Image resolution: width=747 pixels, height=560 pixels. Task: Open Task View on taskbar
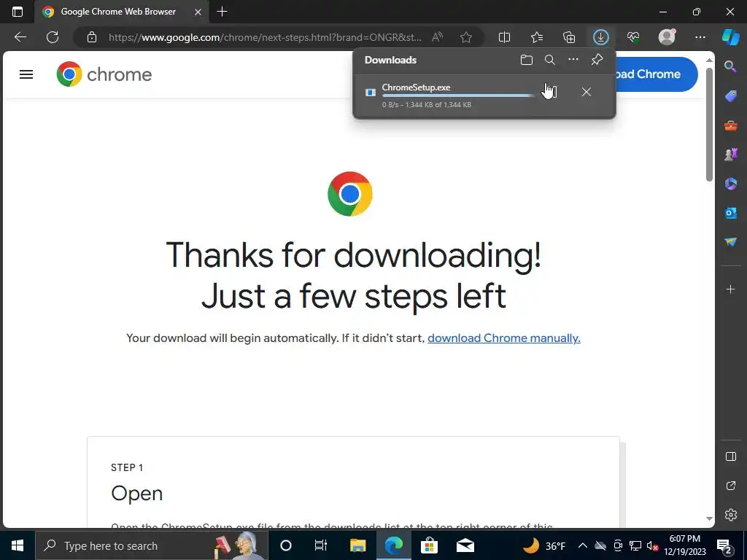[321, 545]
